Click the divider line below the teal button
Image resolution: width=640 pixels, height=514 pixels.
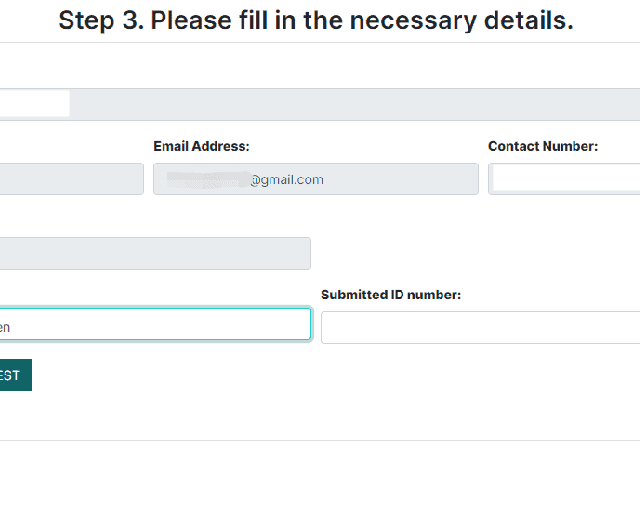320,440
